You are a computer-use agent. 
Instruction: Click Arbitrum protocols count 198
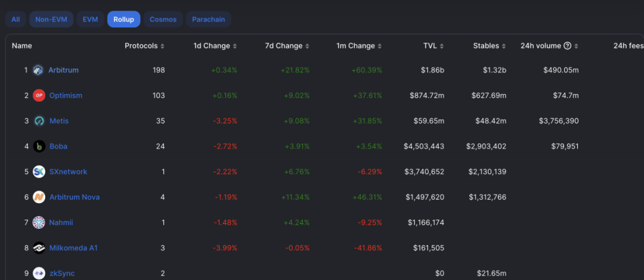pyautogui.click(x=159, y=70)
